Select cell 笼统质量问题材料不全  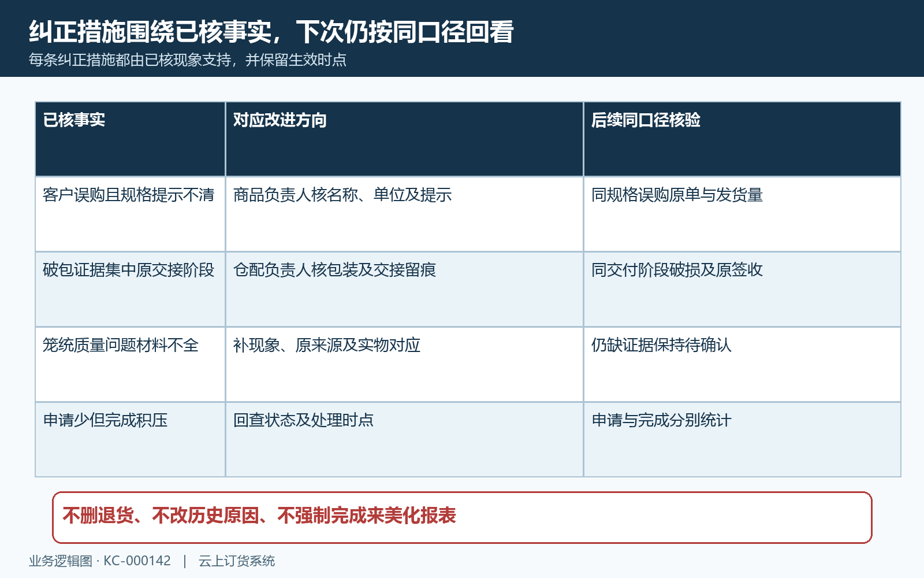[130, 364]
